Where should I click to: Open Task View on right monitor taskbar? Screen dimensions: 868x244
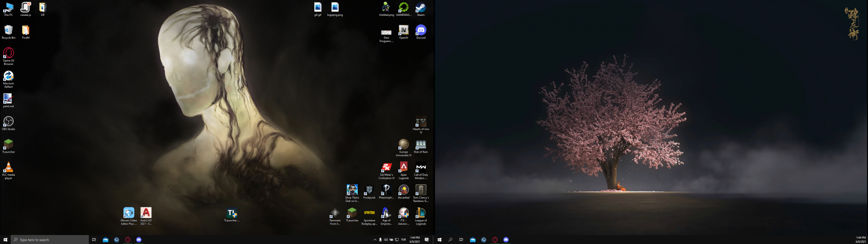pos(461,239)
